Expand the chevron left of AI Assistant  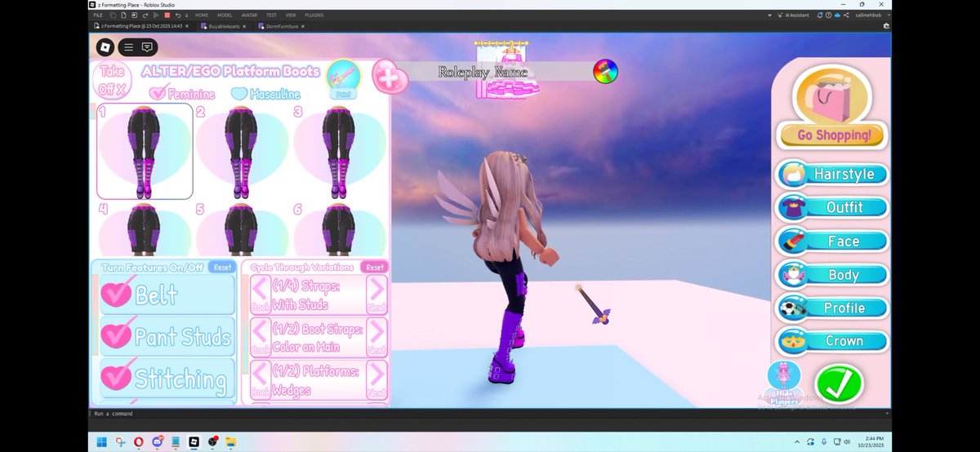coord(770,15)
